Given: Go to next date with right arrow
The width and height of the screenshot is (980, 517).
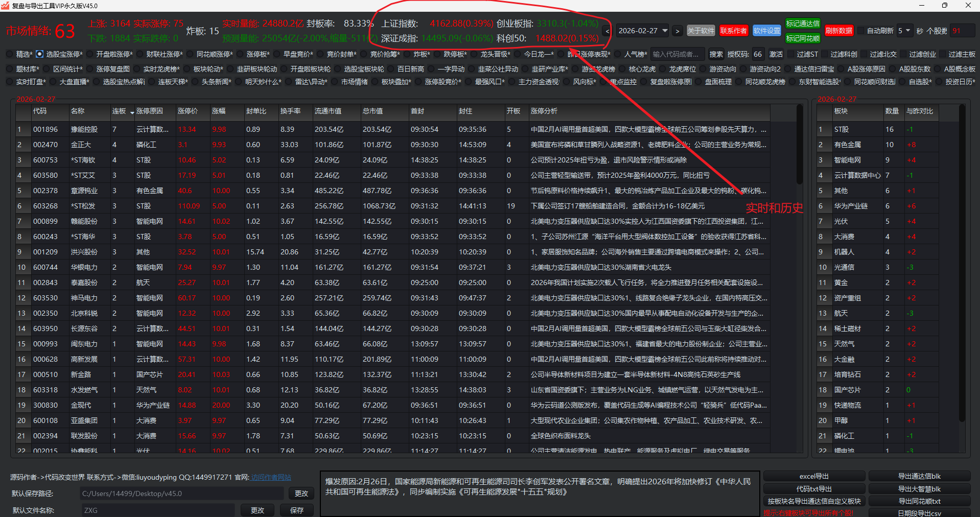Looking at the screenshot, I should click(677, 31).
